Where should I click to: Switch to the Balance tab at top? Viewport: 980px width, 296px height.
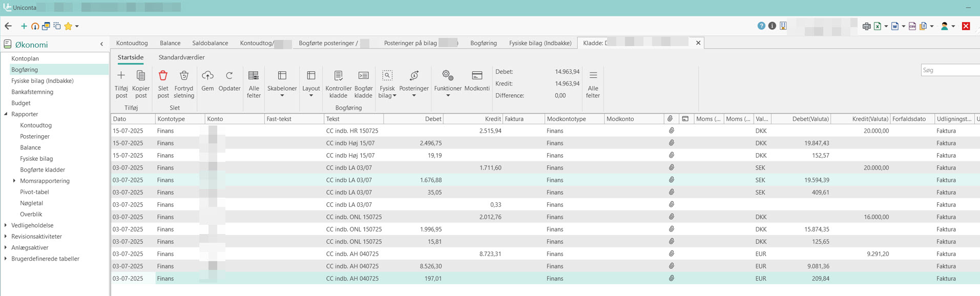tap(170, 43)
